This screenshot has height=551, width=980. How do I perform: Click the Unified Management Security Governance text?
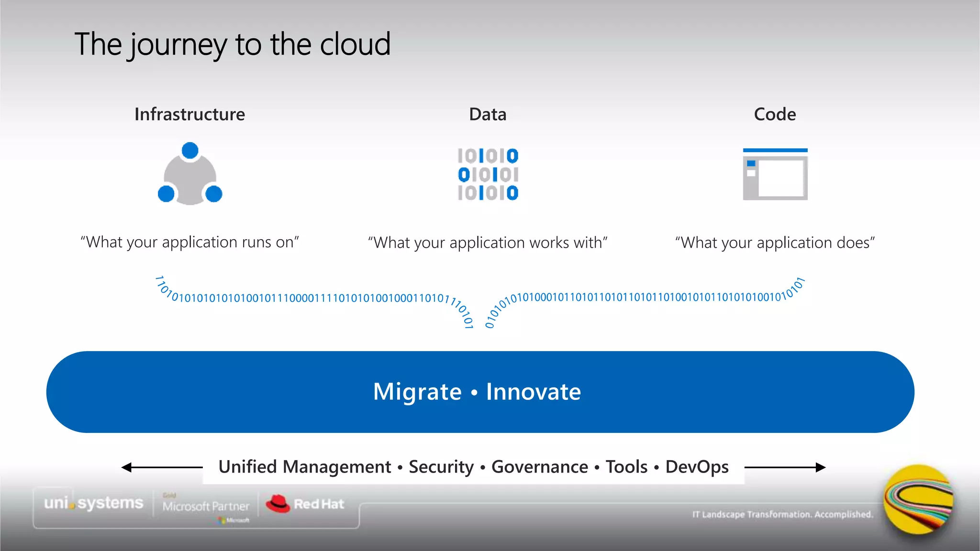[x=473, y=467]
